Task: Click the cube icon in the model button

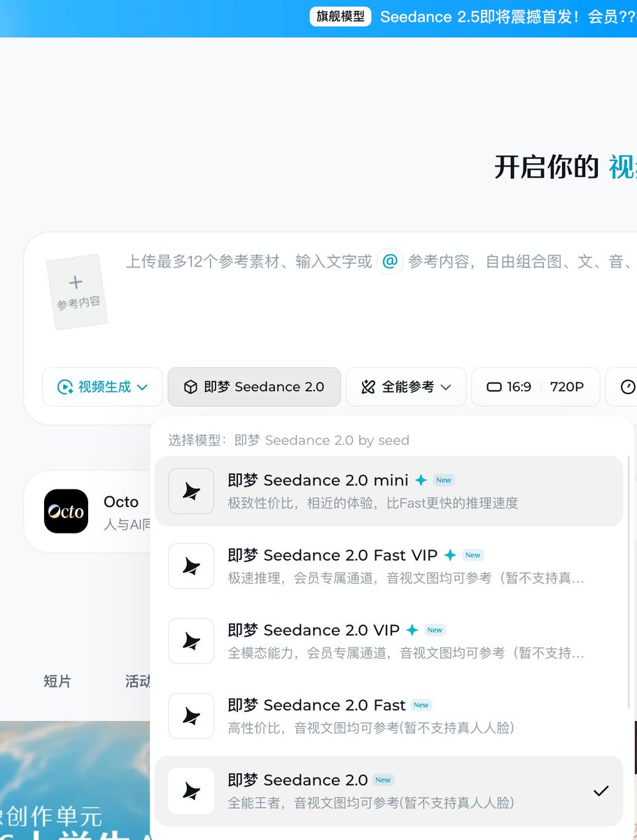Action: pyautogui.click(x=190, y=387)
